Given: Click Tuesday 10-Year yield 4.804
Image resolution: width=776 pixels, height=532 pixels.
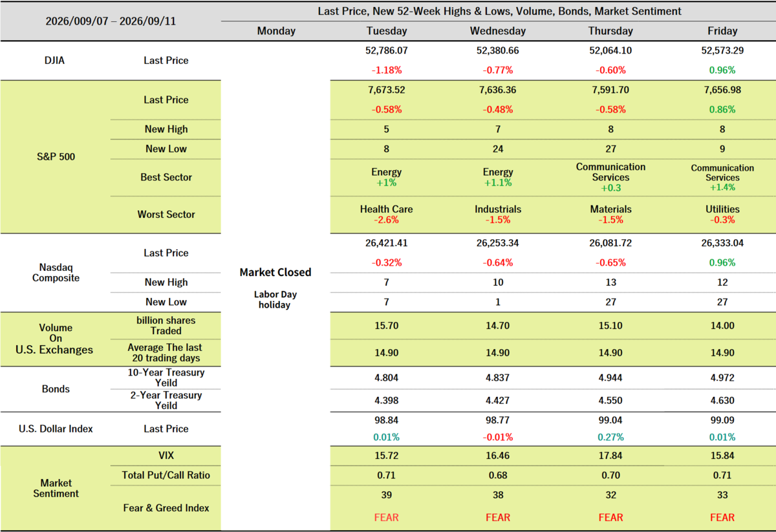Looking at the screenshot, I should point(387,378).
